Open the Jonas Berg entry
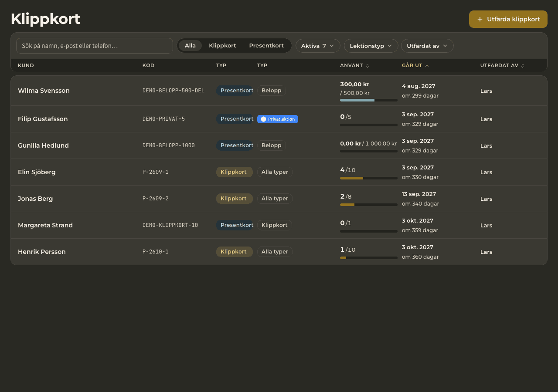Viewport: 558px width, 392px height. [279, 199]
